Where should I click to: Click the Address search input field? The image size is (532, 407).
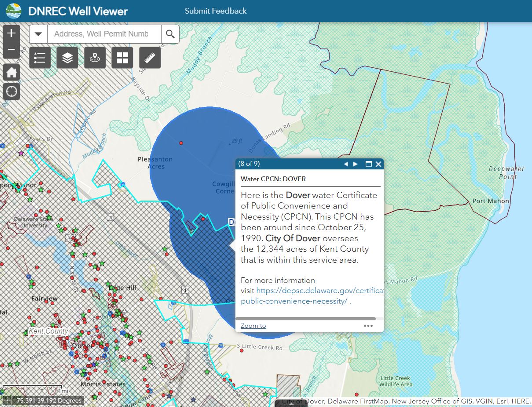pos(103,34)
